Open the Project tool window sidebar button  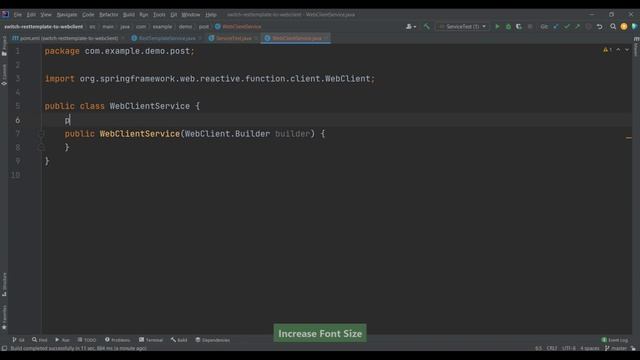click(4, 46)
